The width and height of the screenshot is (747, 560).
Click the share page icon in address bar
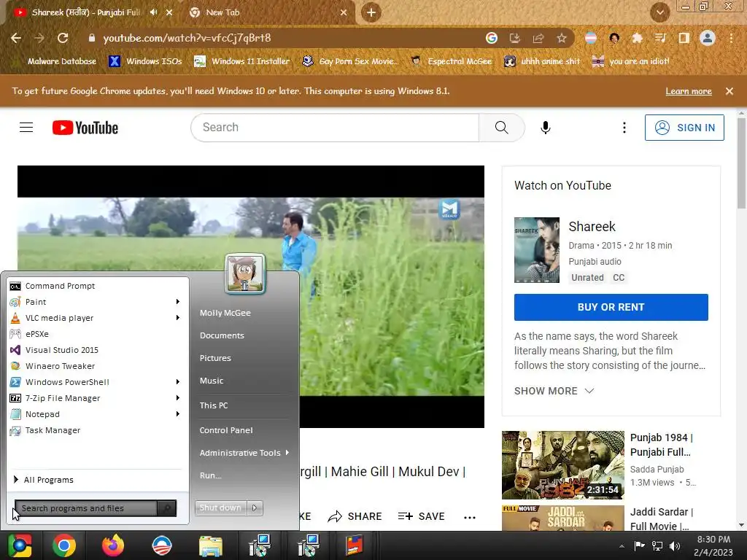538,38
